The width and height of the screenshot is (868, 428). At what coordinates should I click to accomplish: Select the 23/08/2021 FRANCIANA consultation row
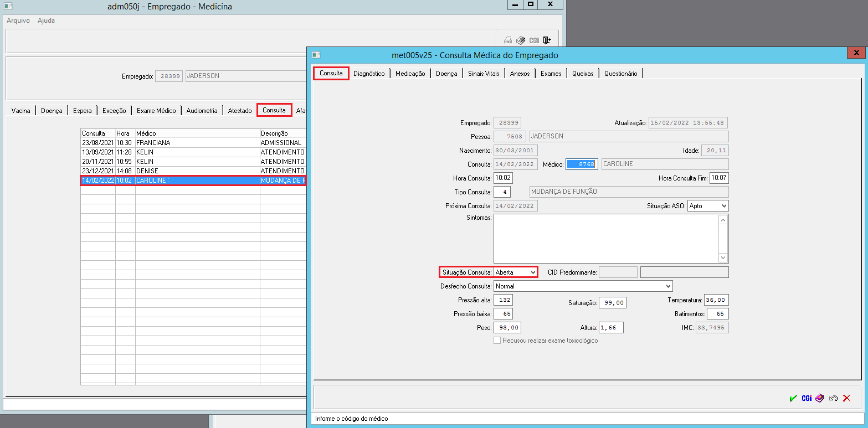pos(193,142)
